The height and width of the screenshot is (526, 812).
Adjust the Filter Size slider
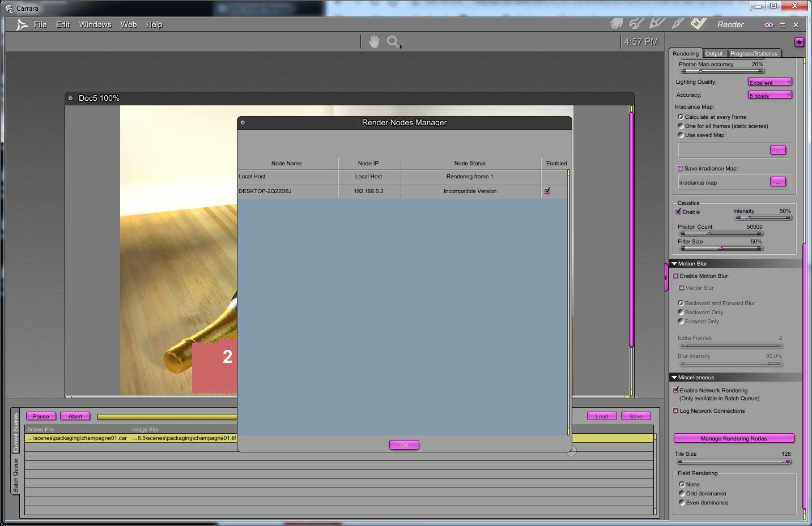click(x=721, y=248)
